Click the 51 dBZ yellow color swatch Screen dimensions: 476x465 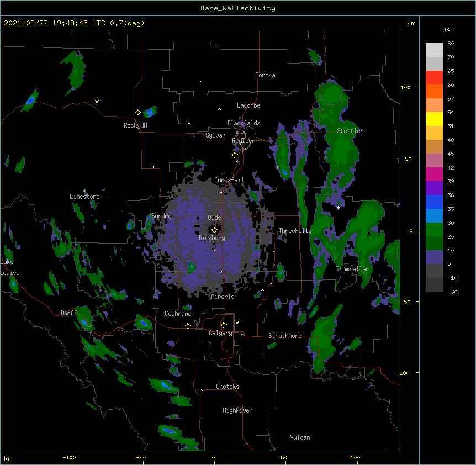click(434, 119)
